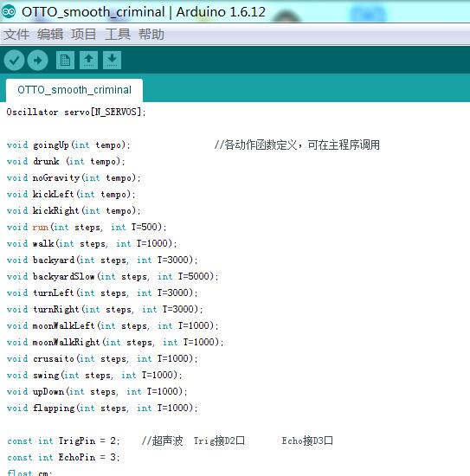Open the 文件 menu

(16, 34)
